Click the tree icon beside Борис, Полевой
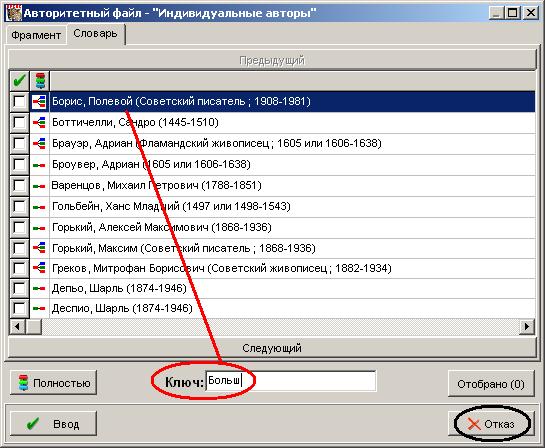This screenshot has width=545, height=448. (x=39, y=102)
